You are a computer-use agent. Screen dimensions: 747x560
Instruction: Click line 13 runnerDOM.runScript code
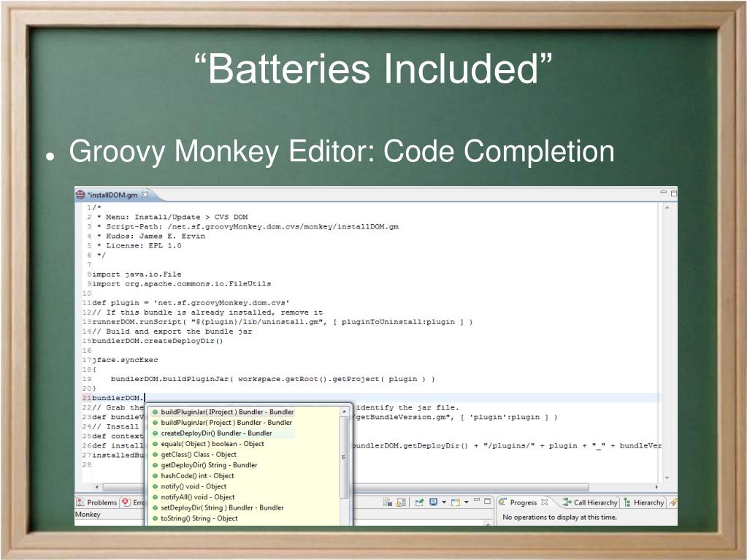(x=282, y=323)
